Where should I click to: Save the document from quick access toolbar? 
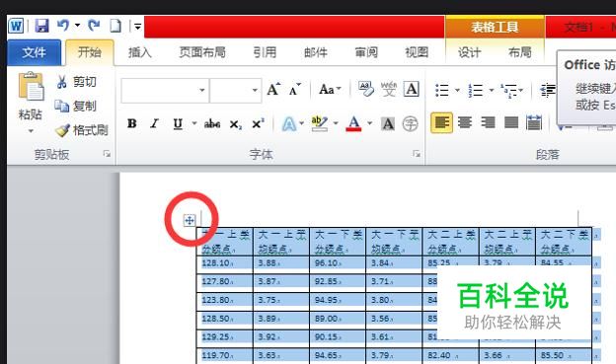pos(41,26)
